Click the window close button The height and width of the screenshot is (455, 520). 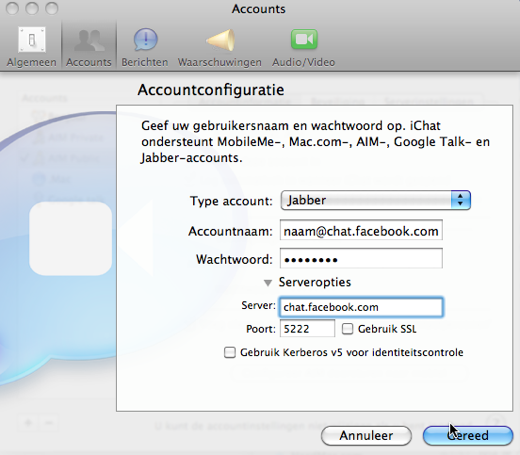pyautogui.click(x=12, y=9)
